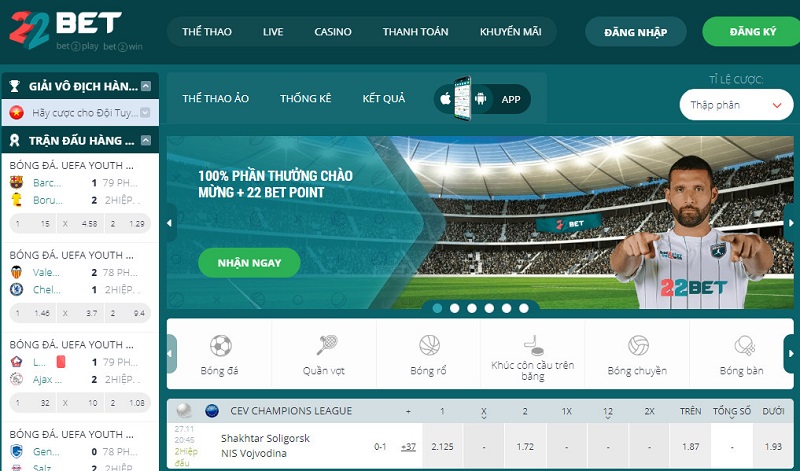Collapse the Trận đấu hàng section

(146, 140)
